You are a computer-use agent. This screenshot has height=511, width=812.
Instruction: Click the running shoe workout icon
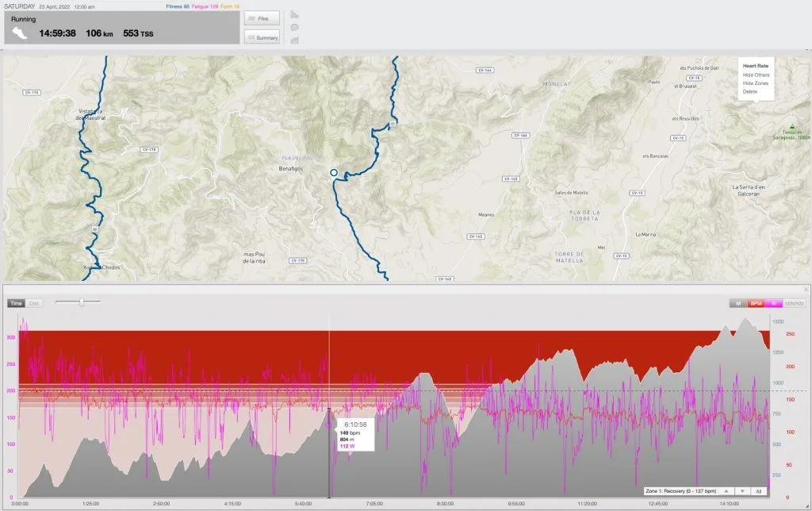19,33
